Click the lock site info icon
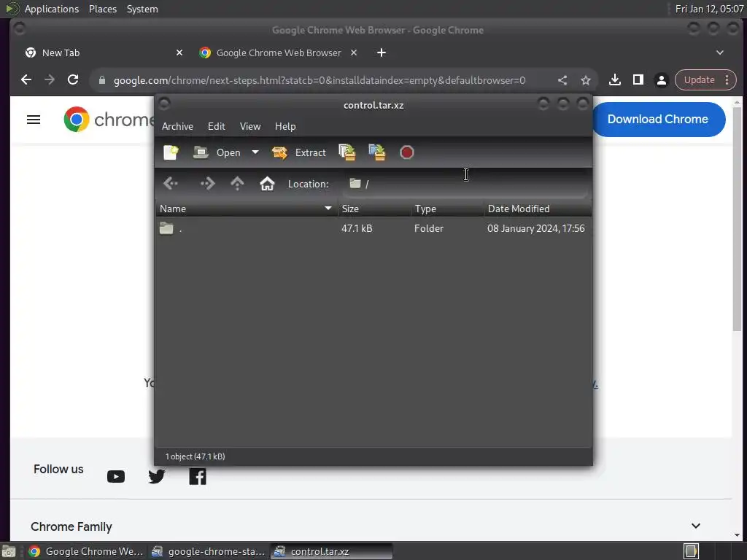747x560 pixels. (x=101, y=80)
